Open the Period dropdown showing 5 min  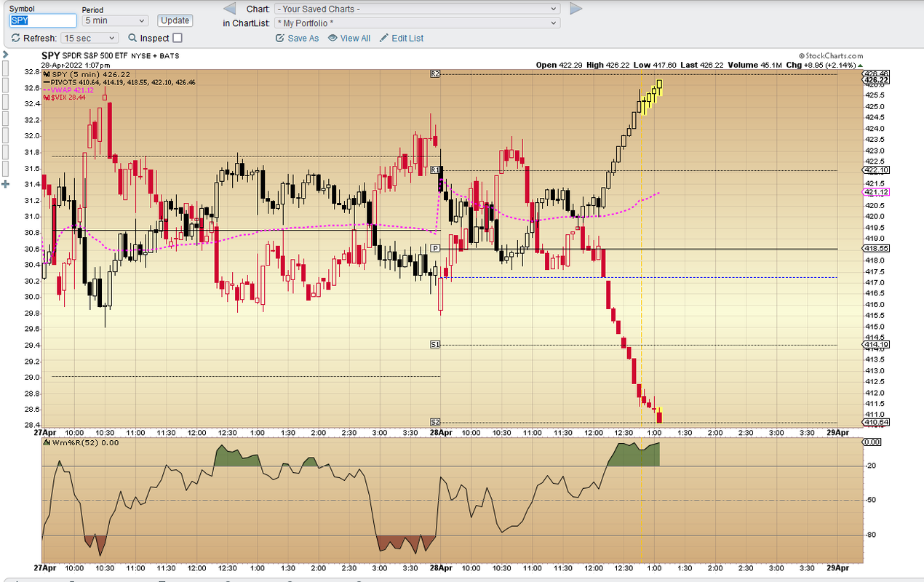[x=114, y=21]
